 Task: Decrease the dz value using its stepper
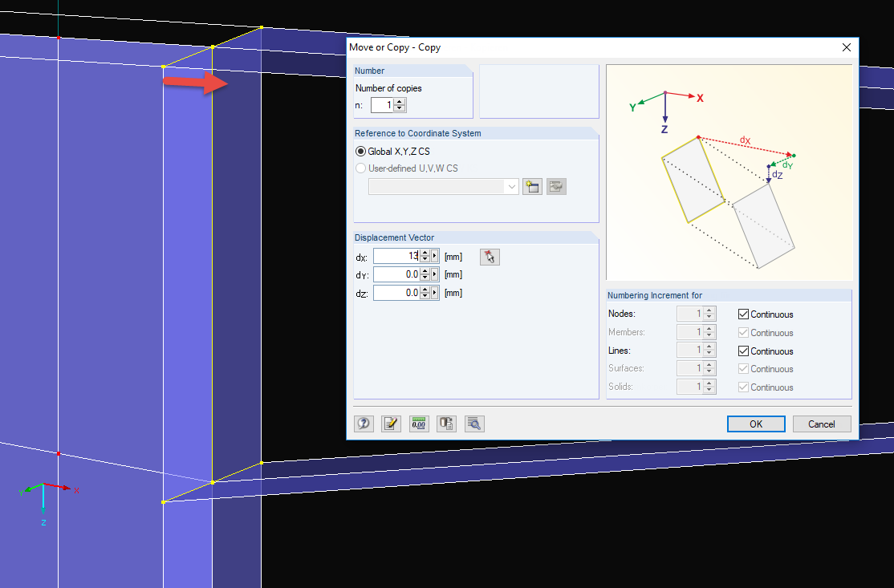pos(424,295)
